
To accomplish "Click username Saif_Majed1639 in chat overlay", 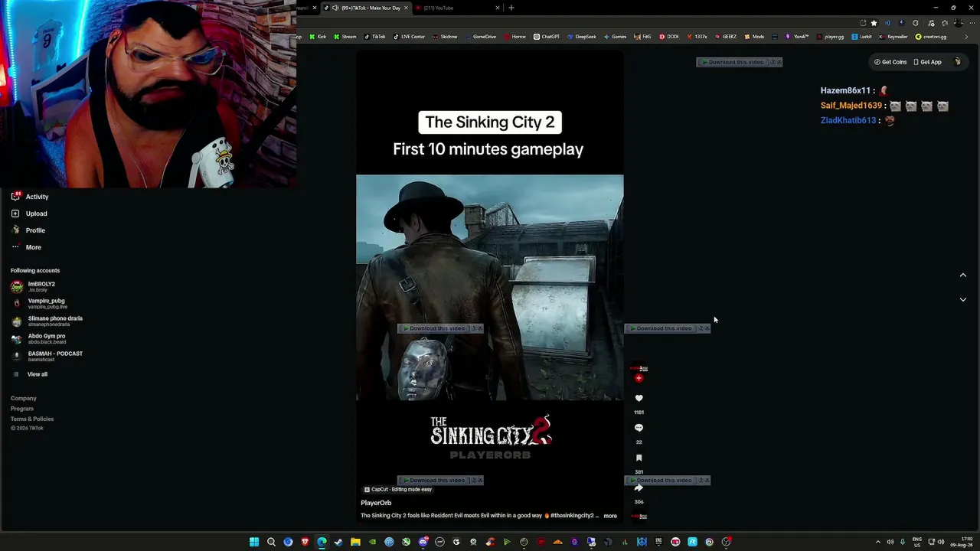I will tap(851, 106).
